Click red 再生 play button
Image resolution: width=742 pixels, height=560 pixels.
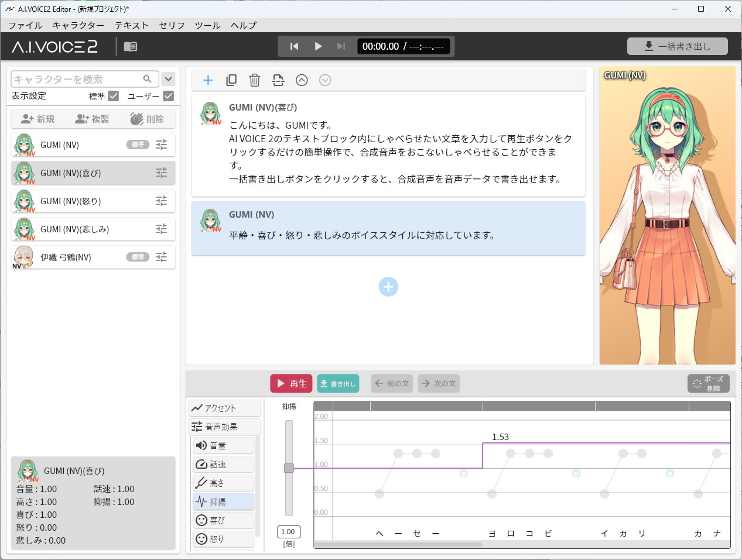pos(291,383)
